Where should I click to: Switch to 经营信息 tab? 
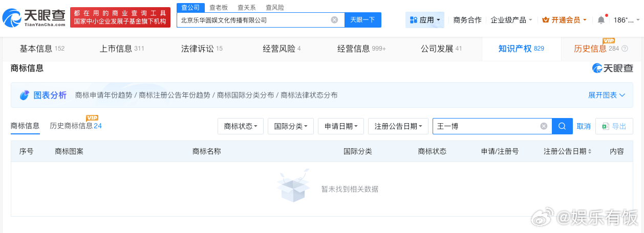[361, 49]
